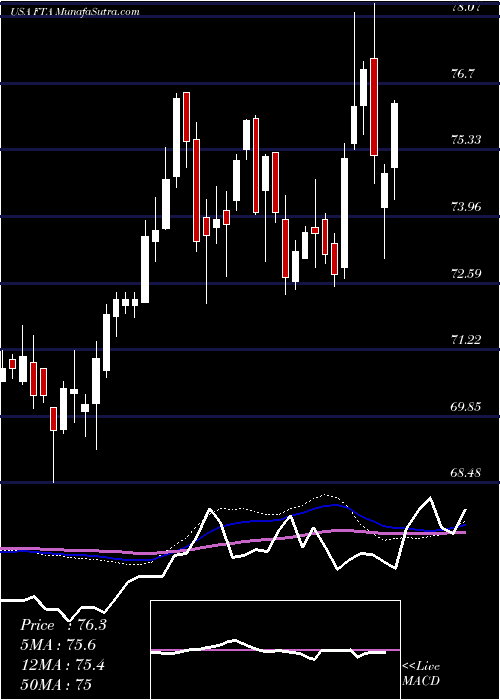500x700 pixels.
Task: Click the 'Price : 76.3' readout
Action: click(x=63, y=625)
